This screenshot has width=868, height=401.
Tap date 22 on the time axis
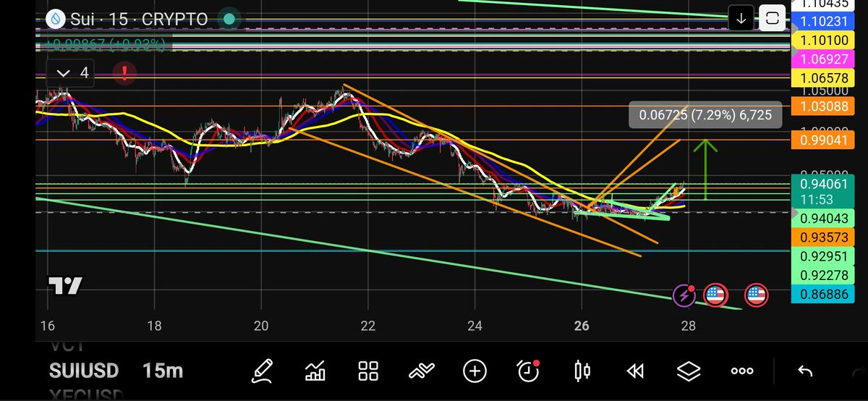[x=368, y=326]
